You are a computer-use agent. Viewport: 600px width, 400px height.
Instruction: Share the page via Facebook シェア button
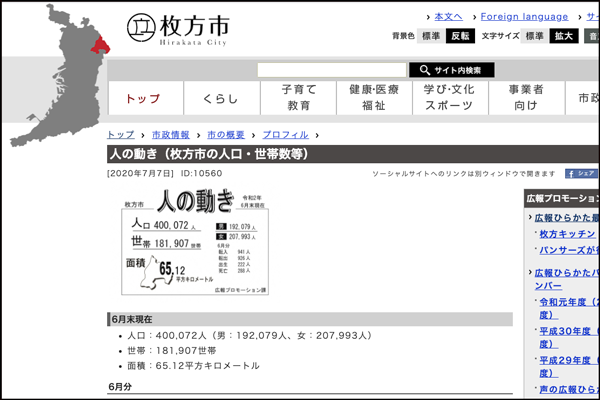582,173
